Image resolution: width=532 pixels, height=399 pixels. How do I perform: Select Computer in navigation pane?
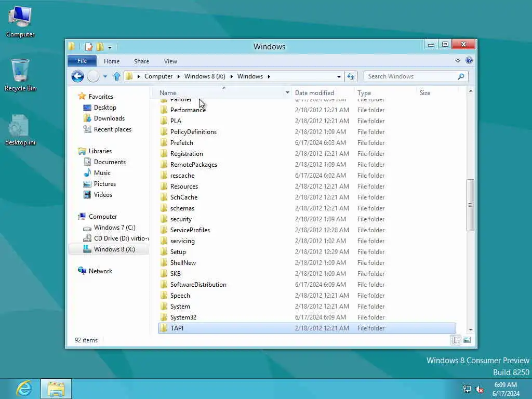tap(103, 217)
